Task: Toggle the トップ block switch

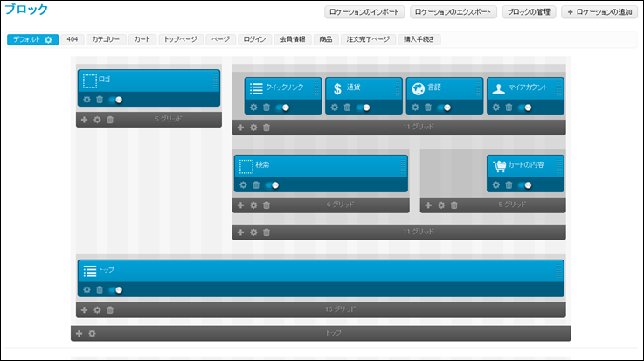Action: click(x=115, y=290)
